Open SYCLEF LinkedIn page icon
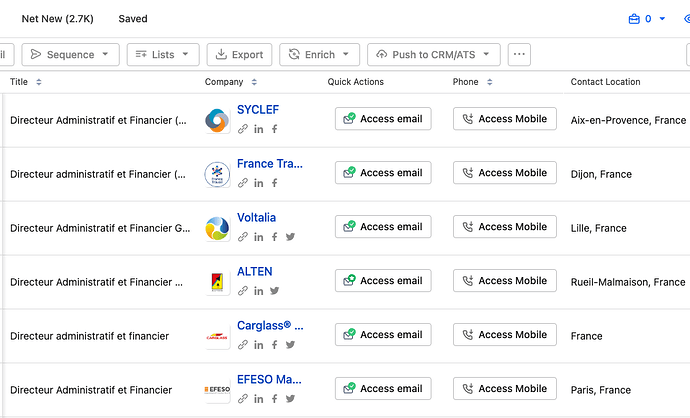Screen dimensions: 690x418 pos(258,129)
